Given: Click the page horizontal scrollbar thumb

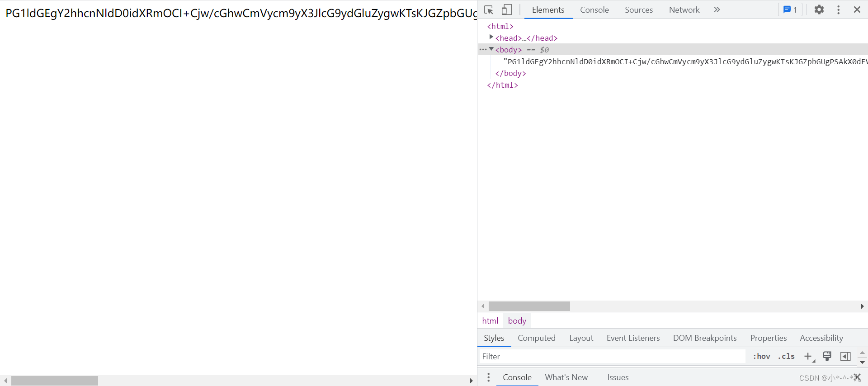Looking at the screenshot, I should click(54, 381).
